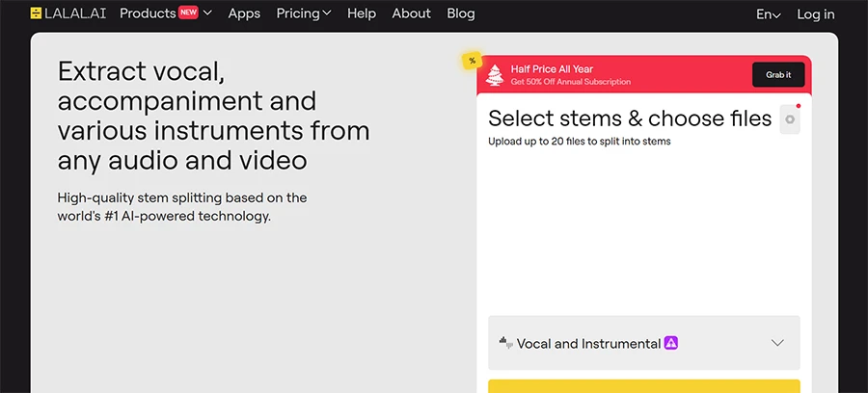The width and height of the screenshot is (868, 393).
Task: Expand the Vocal and Instrumental stem chevron
Action: point(777,343)
